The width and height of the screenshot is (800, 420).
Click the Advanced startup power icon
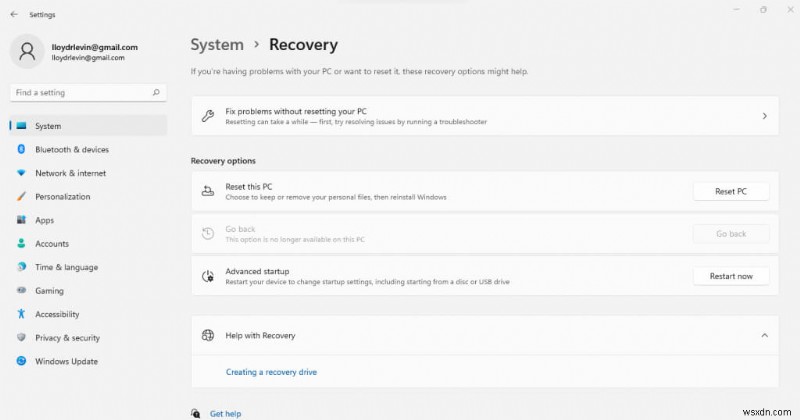click(x=208, y=276)
